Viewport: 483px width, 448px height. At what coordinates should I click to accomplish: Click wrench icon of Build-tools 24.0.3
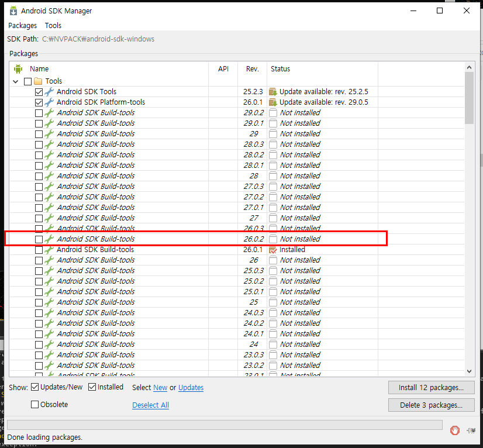click(49, 313)
